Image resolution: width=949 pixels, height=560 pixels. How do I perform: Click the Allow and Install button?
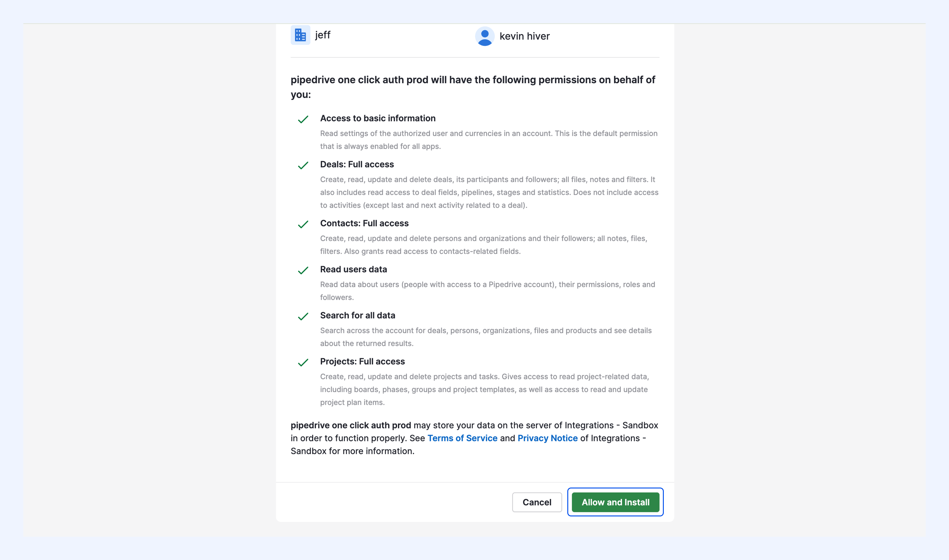click(x=615, y=502)
